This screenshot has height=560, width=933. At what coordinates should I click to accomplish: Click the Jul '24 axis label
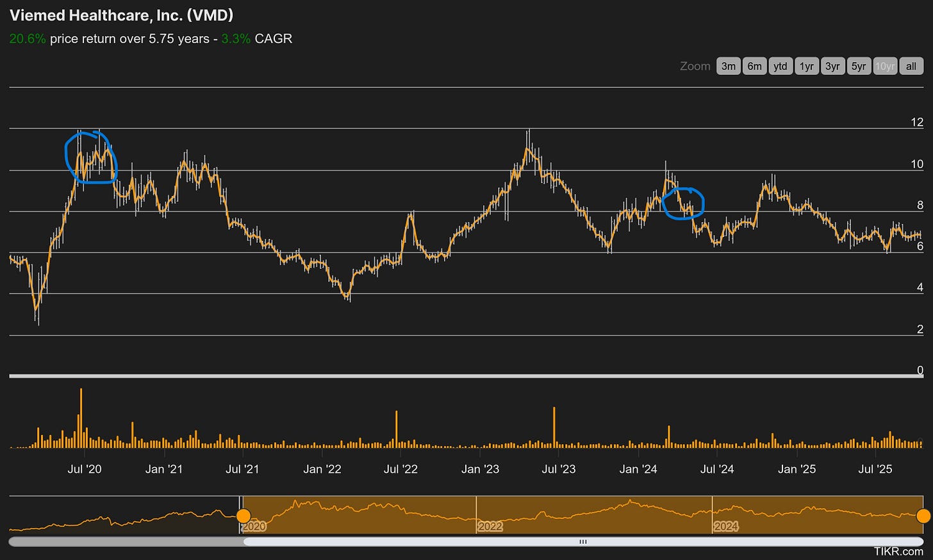click(x=717, y=469)
